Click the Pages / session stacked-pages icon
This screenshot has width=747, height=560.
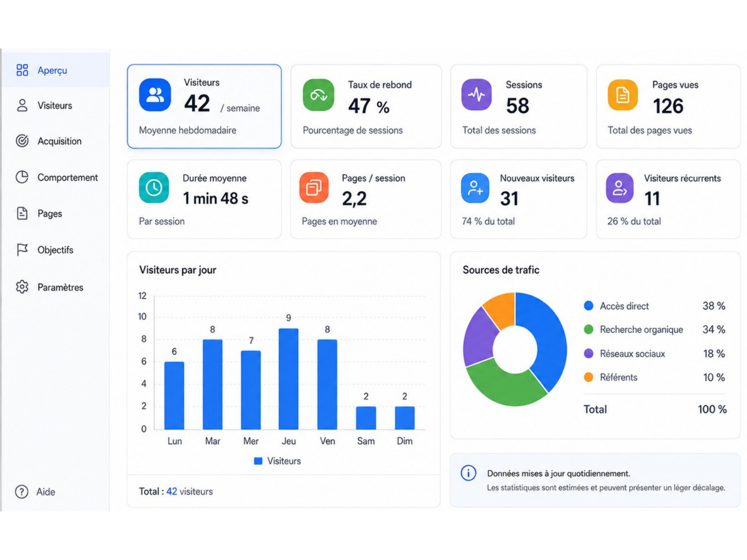point(314,188)
